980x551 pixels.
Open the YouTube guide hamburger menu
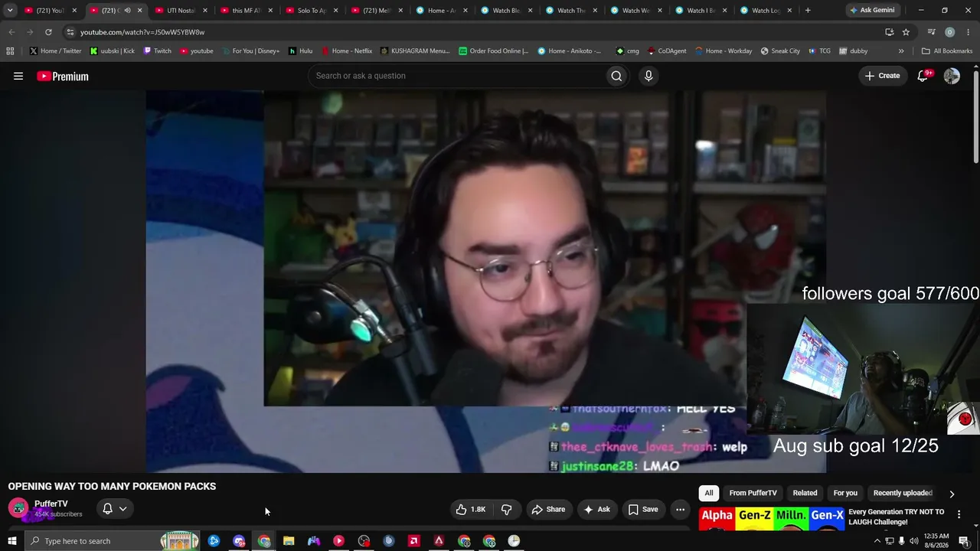point(18,76)
